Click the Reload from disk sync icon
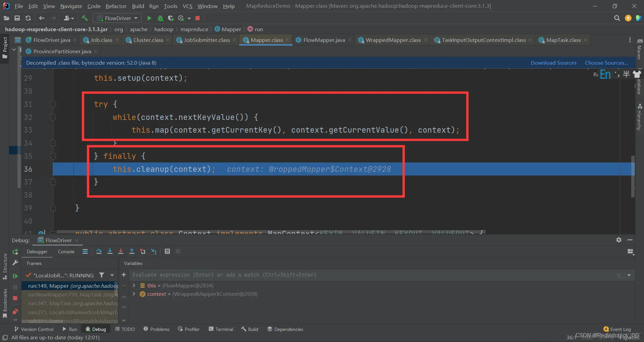 point(28,18)
